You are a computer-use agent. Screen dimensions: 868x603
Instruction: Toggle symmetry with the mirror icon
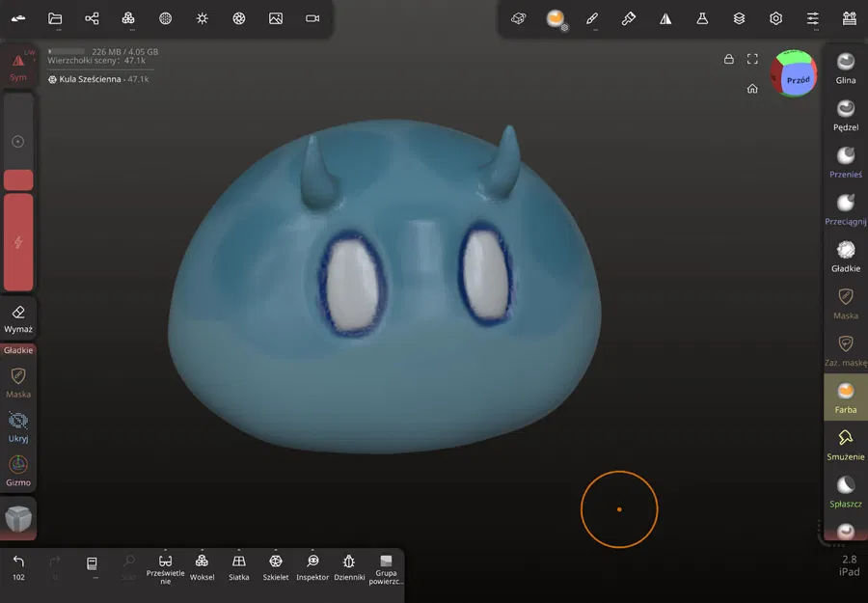pyautogui.click(x=665, y=17)
